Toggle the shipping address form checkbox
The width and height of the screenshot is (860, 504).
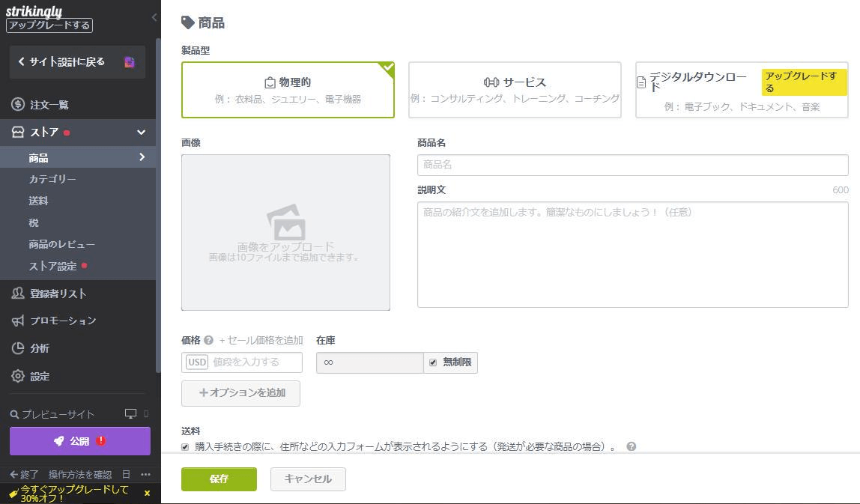coord(184,446)
